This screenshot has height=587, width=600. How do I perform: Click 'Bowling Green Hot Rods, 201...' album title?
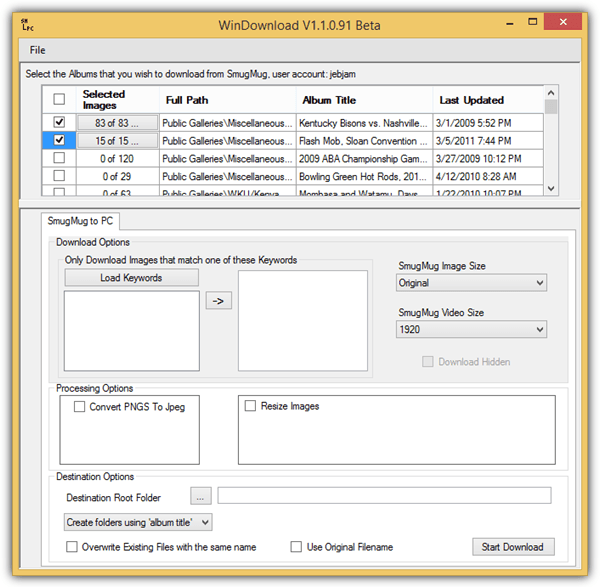pos(364,176)
